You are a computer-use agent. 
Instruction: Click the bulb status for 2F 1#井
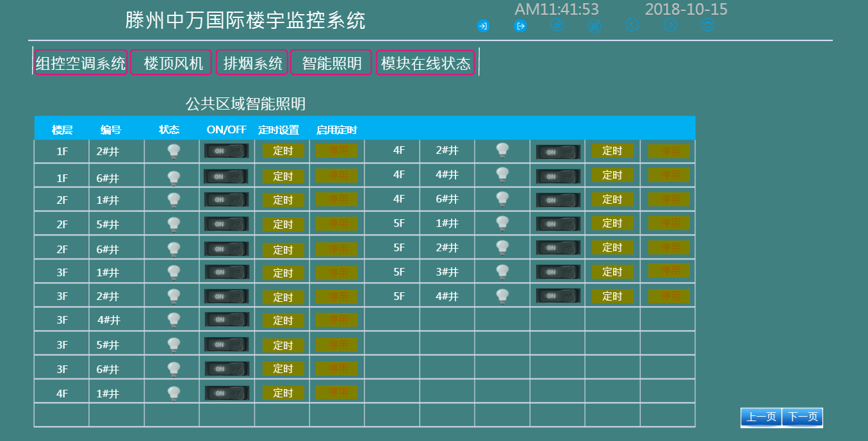174,200
